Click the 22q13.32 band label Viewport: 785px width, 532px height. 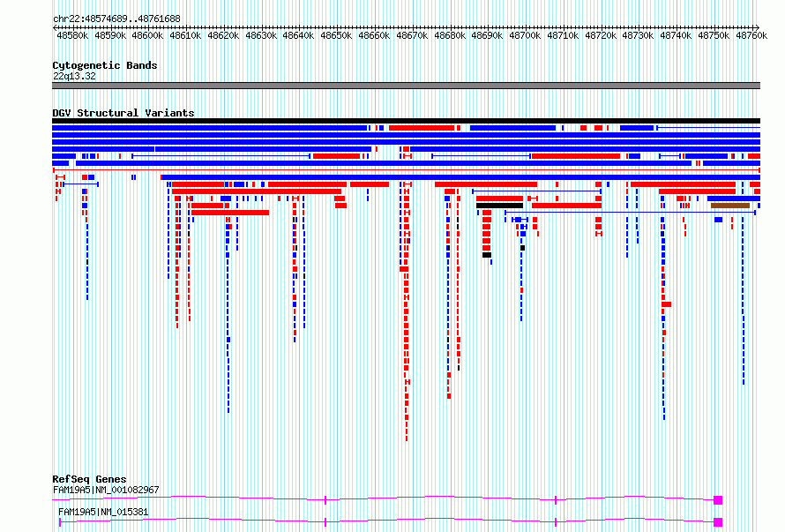(x=74, y=76)
